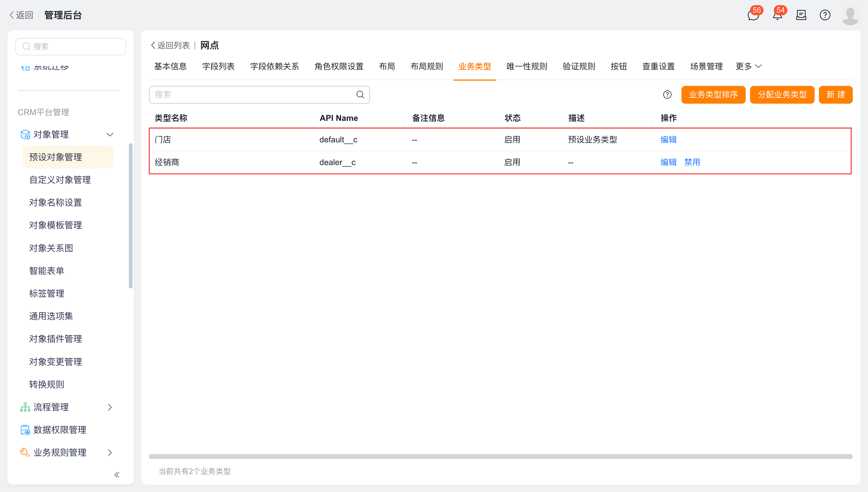Click the 流程管理 hierarchy icon

pos(25,407)
